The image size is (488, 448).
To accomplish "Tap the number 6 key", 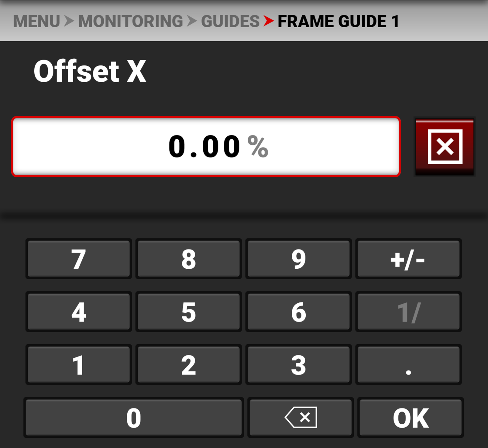I will tap(298, 312).
